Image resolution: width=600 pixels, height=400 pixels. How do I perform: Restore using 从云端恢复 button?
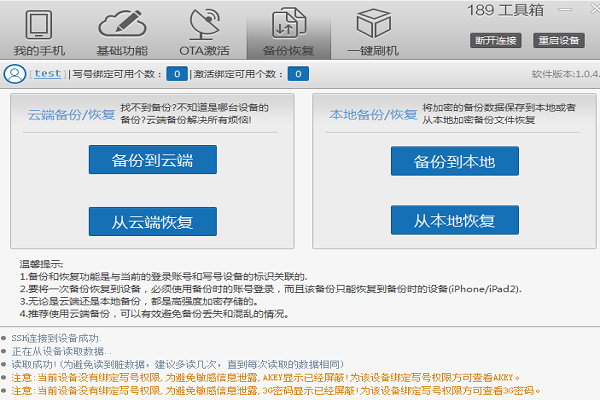(x=153, y=221)
